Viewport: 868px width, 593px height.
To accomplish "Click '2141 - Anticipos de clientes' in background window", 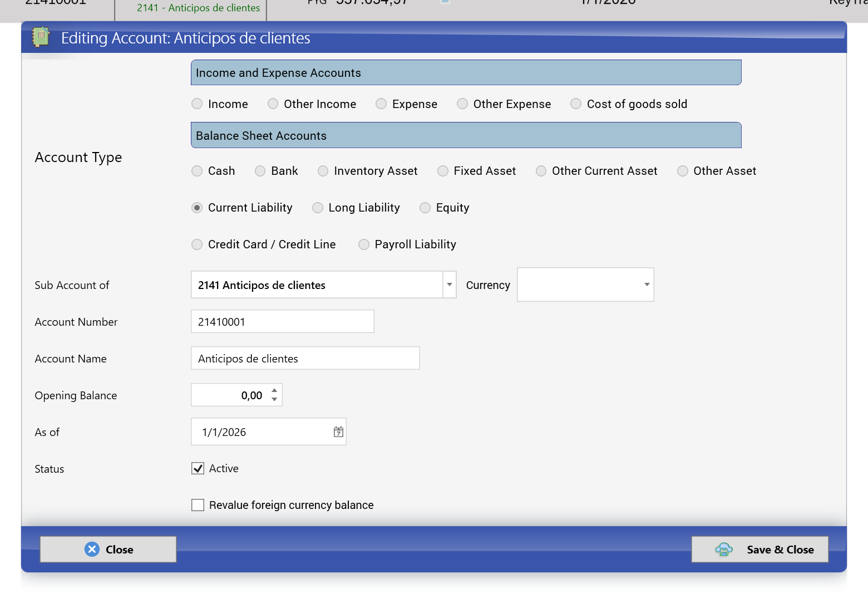I will pyautogui.click(x=198, y=8).
